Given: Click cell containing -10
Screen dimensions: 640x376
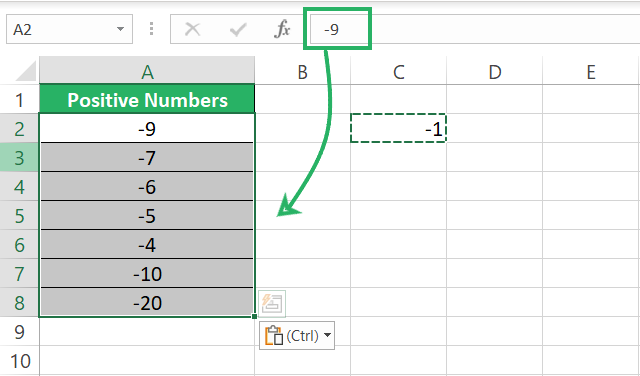Looking at the screenshot, I should point(147,273).
